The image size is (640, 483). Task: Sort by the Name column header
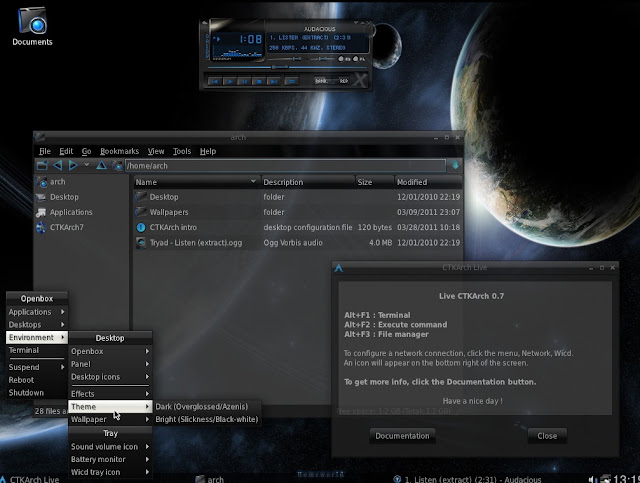(x=196, y=182)
